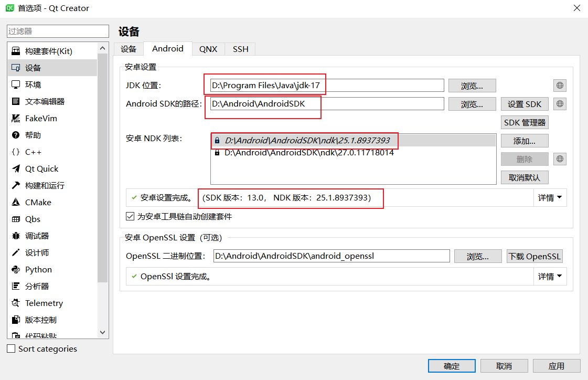Open the QNX tab
The width and height of the screenshot is (588, 380).
pyautogui.click(x=208, y=49)
